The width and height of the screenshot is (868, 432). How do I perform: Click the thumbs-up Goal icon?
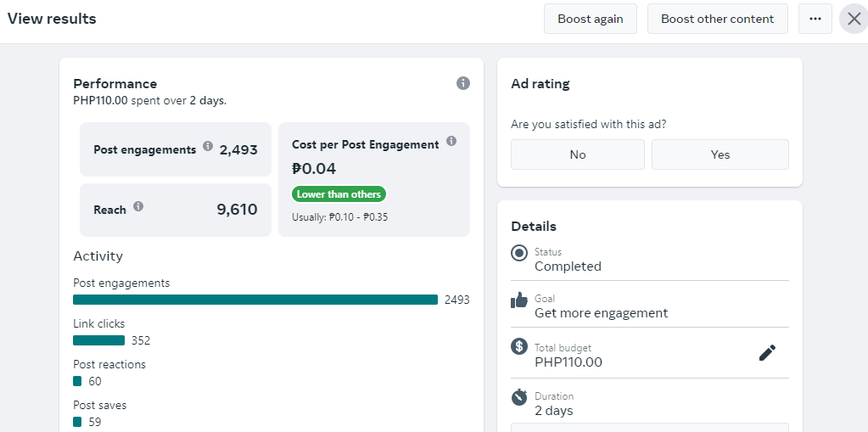519,300
